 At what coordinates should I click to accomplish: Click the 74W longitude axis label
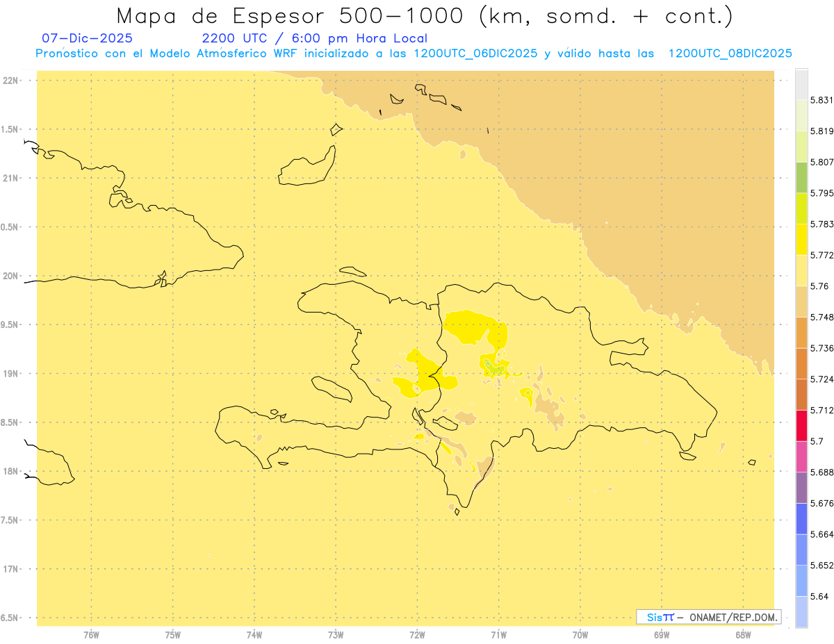pyautogui.click(x=254, y=634)
